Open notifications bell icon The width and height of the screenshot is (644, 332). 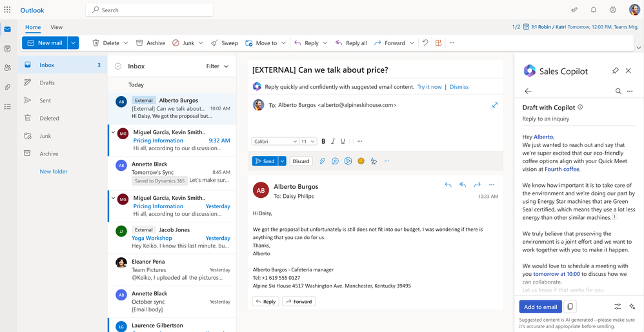594,10
